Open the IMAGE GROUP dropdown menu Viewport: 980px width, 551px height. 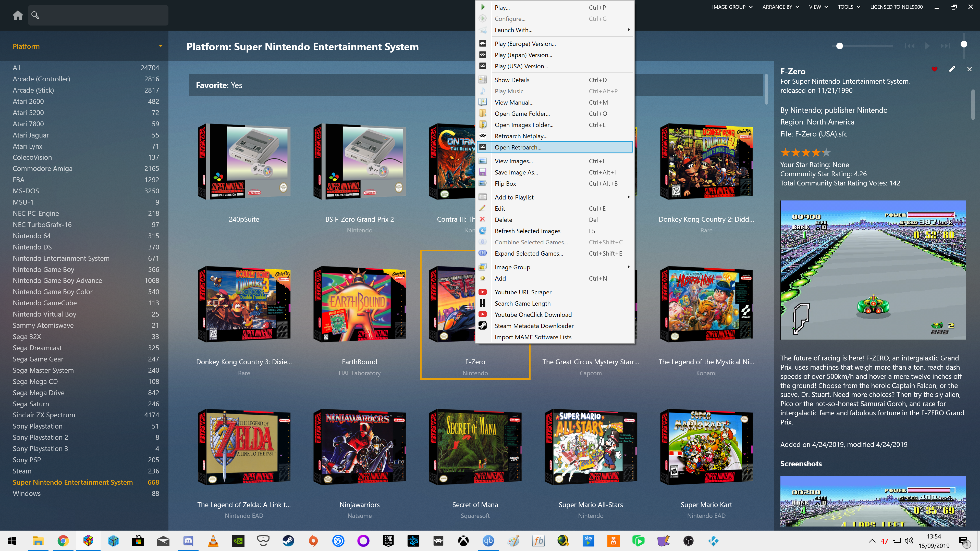[732, 7]
